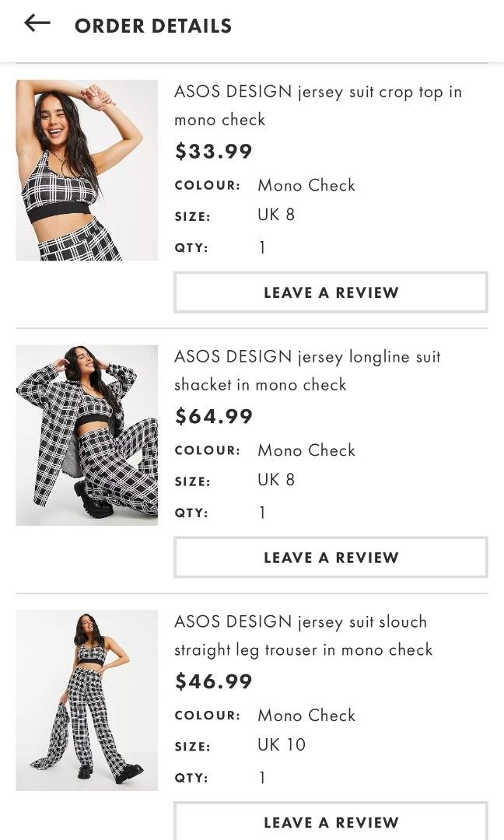
Task: Leave a review for the jersey suit crop top
Action: coord(331,292)
